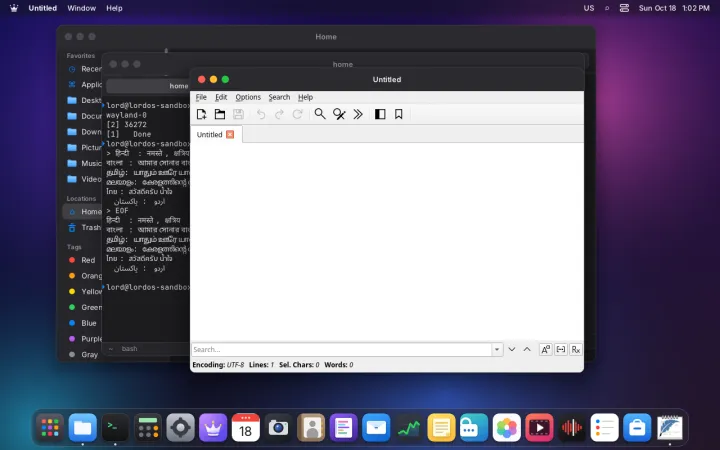Open the Camera icon in the dock

click(x=278, y=428)
